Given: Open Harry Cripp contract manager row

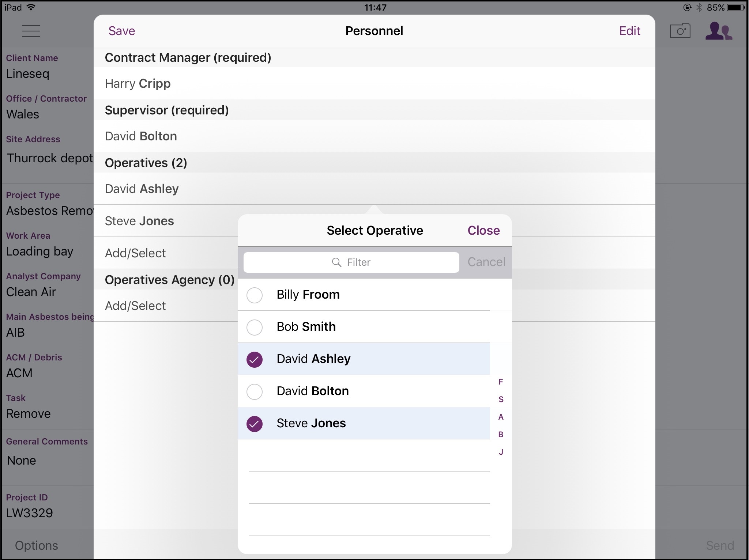Looking at the screenshot, I should pyautogui.click(x=138, y=84).
